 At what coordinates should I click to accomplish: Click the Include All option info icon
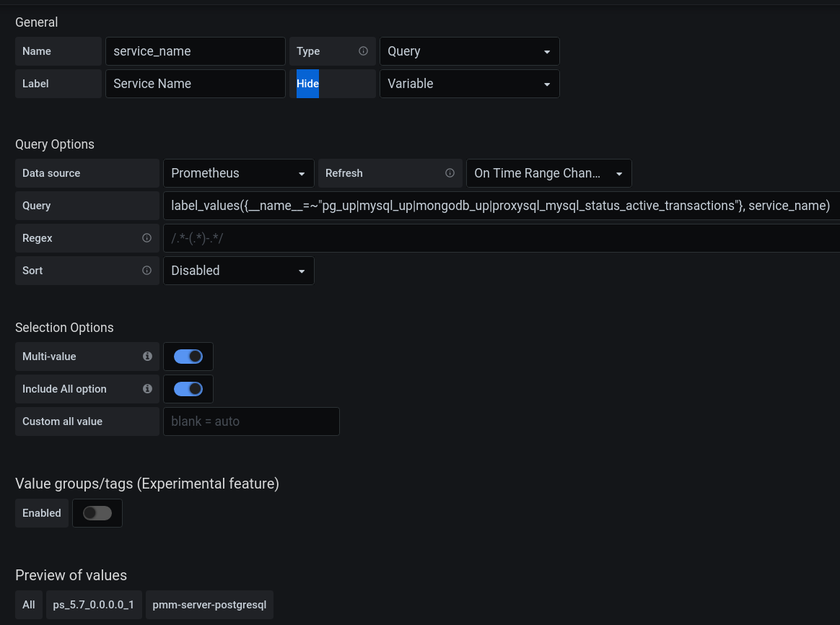click(x=147, y=389)
